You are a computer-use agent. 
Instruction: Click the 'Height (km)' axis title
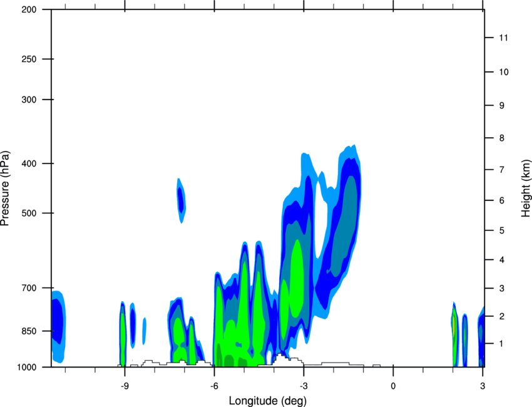coord(526,188)
